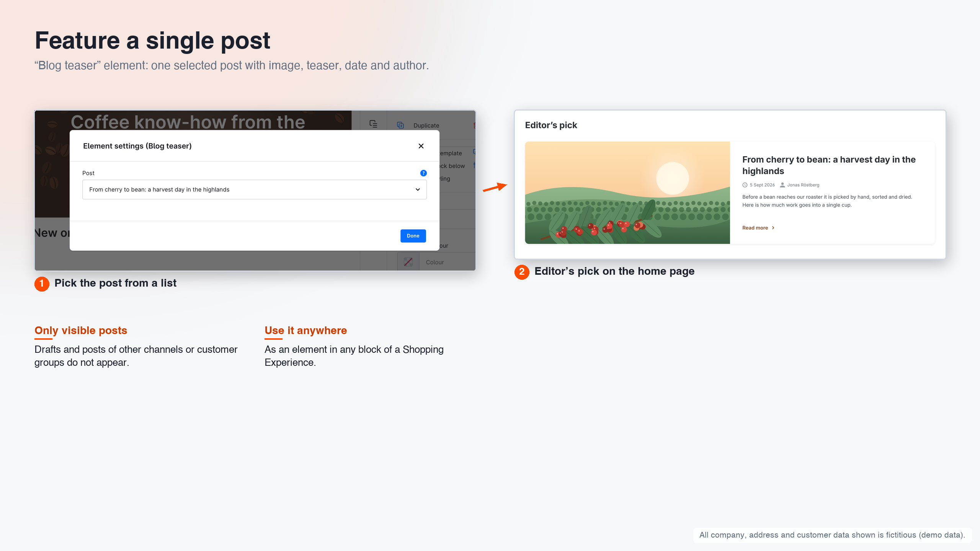Open the navigator list icon in sidebar
The image size is (980, 551).
373,124
